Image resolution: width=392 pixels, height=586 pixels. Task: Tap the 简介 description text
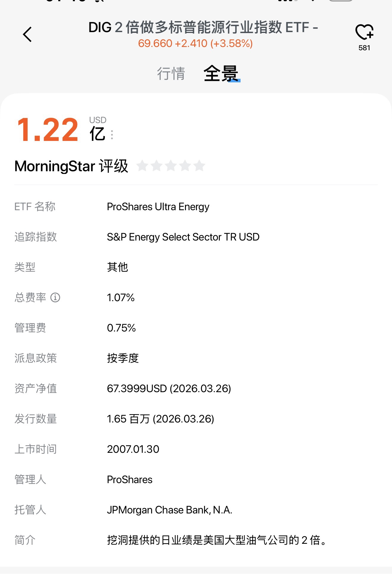217,540
